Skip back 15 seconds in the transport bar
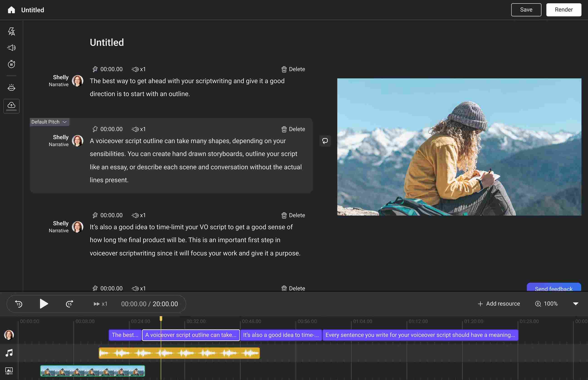Image resolution: width=588 pixels, height=380 pixels. tap(18, 304)
